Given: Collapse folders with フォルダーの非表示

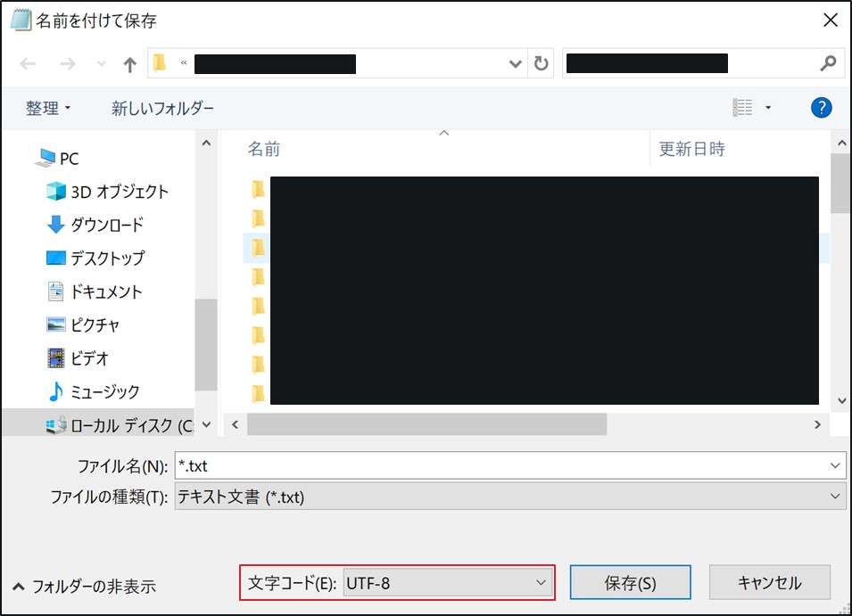Looking at the screenshot, I should tap(84, 587).
